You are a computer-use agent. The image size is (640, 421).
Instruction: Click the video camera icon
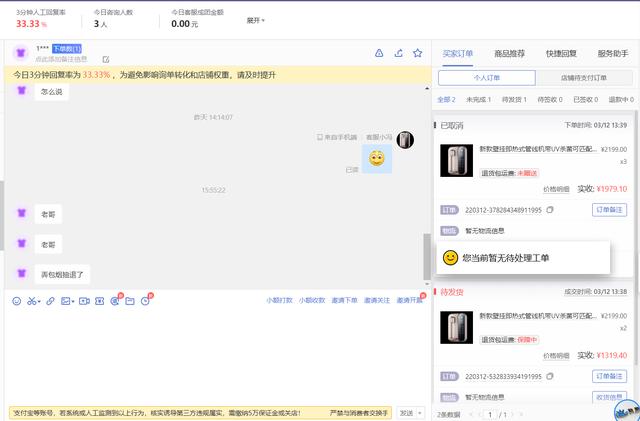tap(84, 300)
